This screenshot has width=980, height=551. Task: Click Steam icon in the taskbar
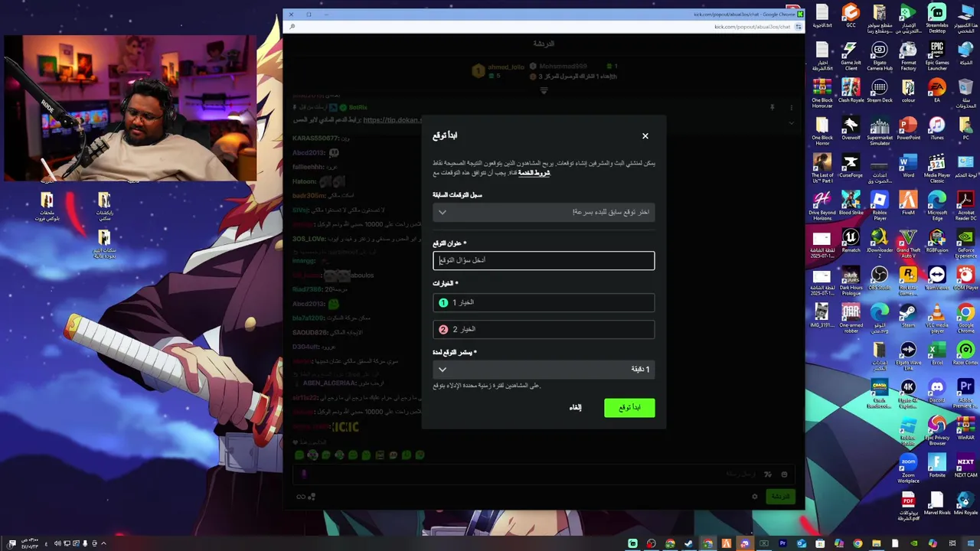(x=688, y=543)
